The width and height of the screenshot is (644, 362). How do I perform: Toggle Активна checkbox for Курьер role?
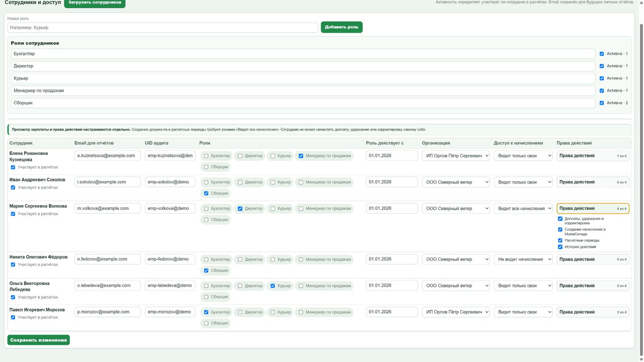602,78
